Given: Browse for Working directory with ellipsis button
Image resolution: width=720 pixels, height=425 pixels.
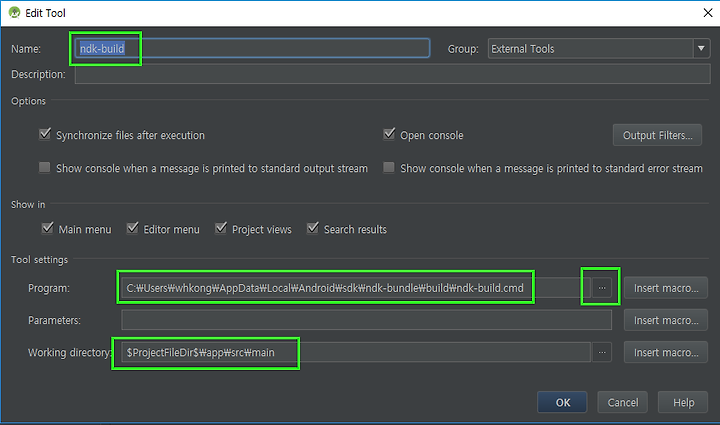Looking at the screenshot, I should [x=602, y=352].
